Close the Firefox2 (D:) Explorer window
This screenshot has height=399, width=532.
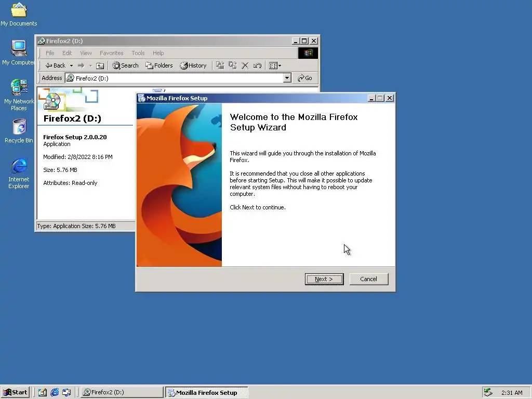click(314, 41)
